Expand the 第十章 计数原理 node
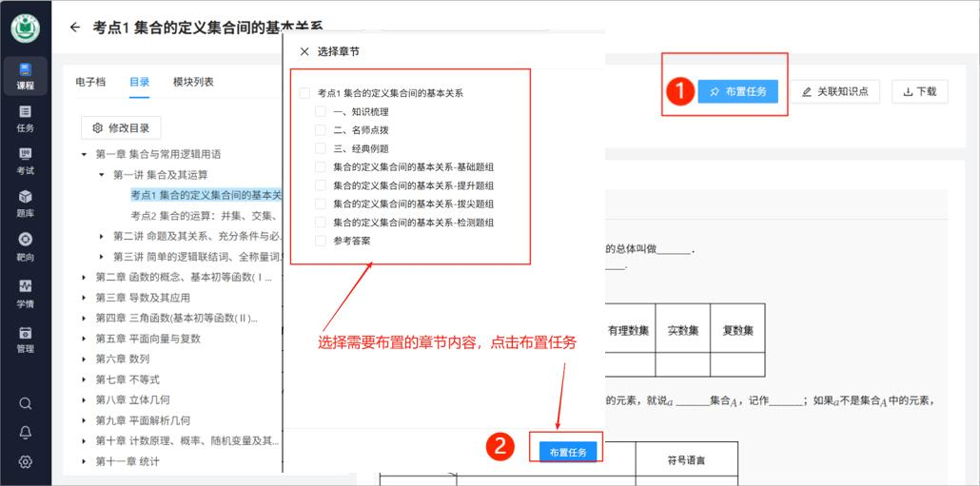 pos(85,441)
